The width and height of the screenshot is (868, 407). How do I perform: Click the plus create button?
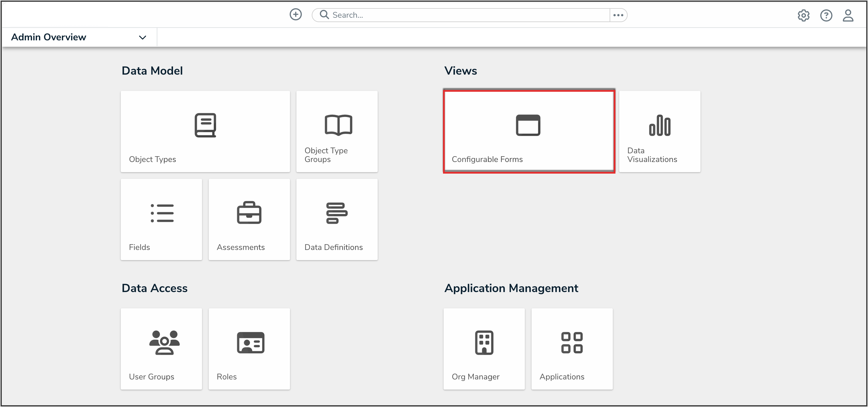(296, 15)
